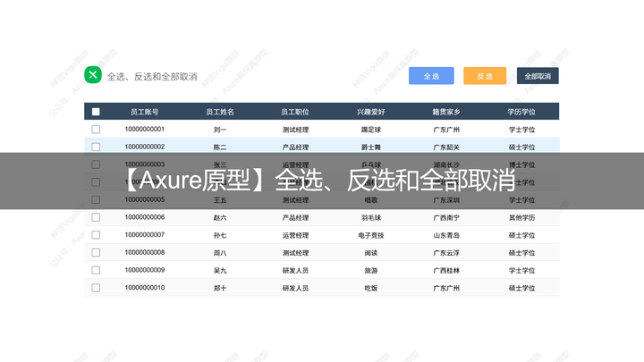
Task: Click the employee name 郑十
Action: point(220,289)
